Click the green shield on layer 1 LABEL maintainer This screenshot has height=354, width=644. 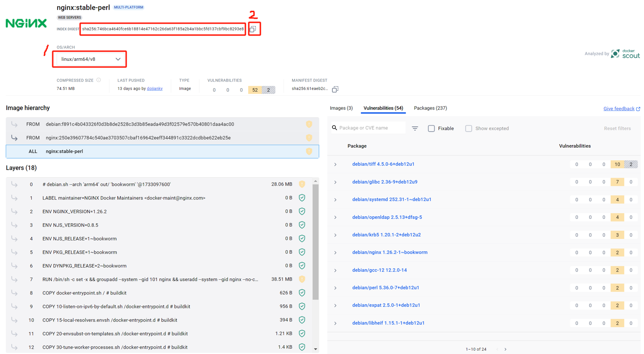pyautogui.click(x=302, y=198)
